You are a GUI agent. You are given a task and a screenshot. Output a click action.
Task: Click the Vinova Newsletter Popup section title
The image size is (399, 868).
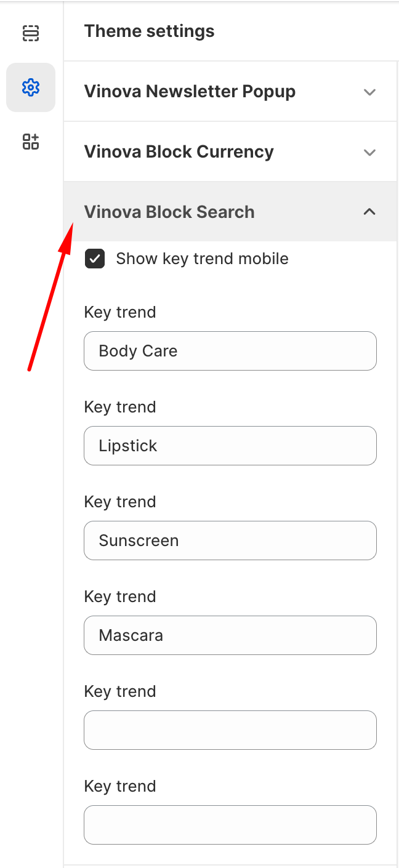pos(190,92)
